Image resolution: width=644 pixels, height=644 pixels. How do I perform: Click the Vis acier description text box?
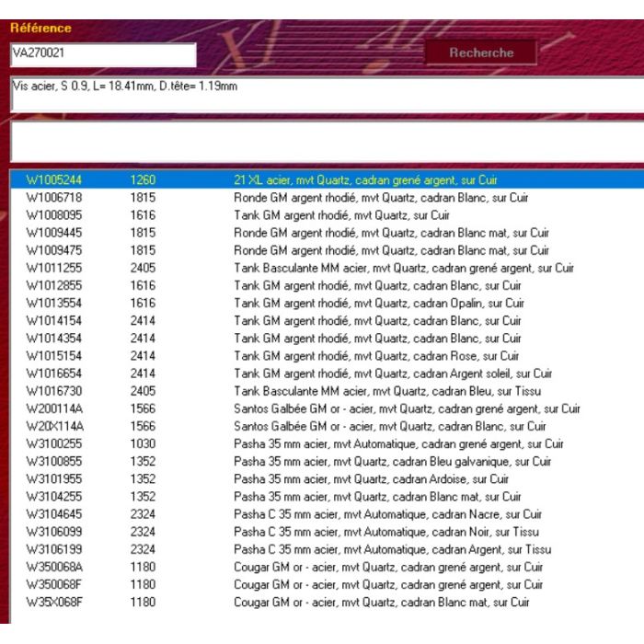pyautogui.click(x=327, y=94)
